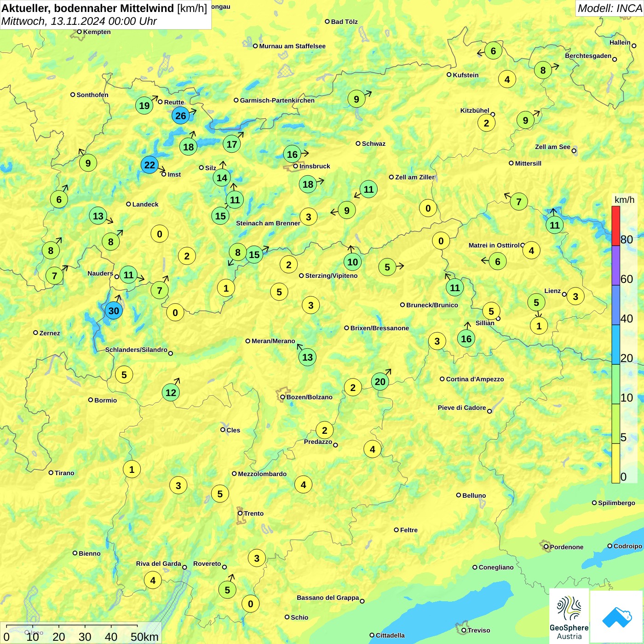Select the 2 km/h marker beside Kitzbühel
644x644 pixels.
coord(486,123)
